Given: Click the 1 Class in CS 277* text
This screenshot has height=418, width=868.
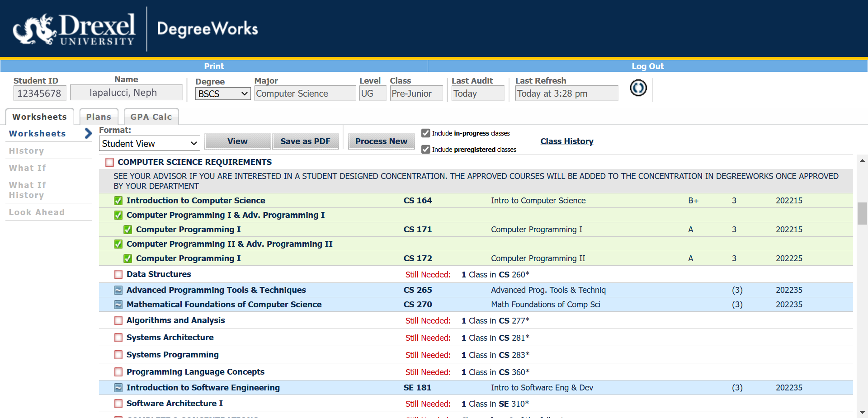Looking at the screenshot, I should coord(495,321).
